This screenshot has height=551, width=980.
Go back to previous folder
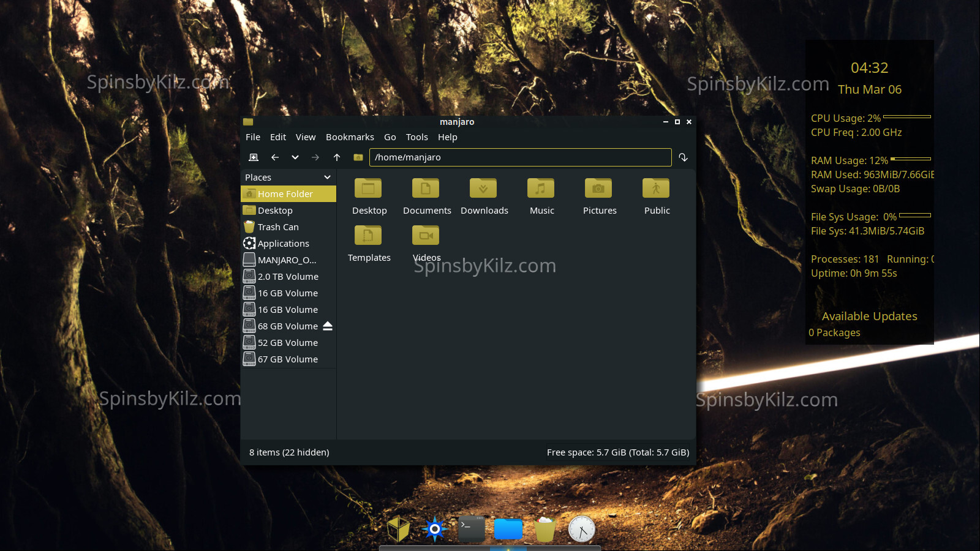(x=275, y=157)
